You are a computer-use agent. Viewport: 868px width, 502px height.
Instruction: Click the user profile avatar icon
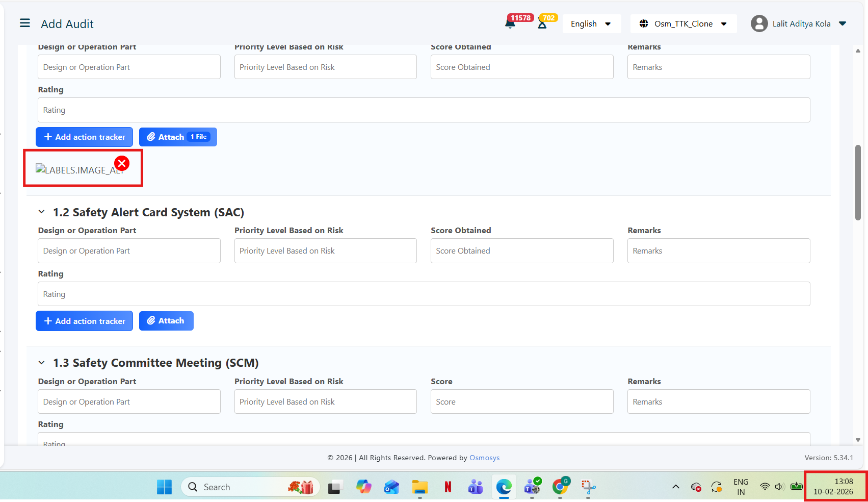[x=759, y=23]
